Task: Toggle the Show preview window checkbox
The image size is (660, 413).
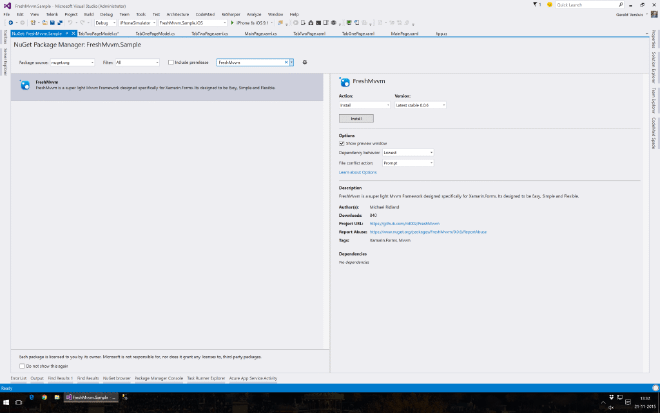Action: 341,144
